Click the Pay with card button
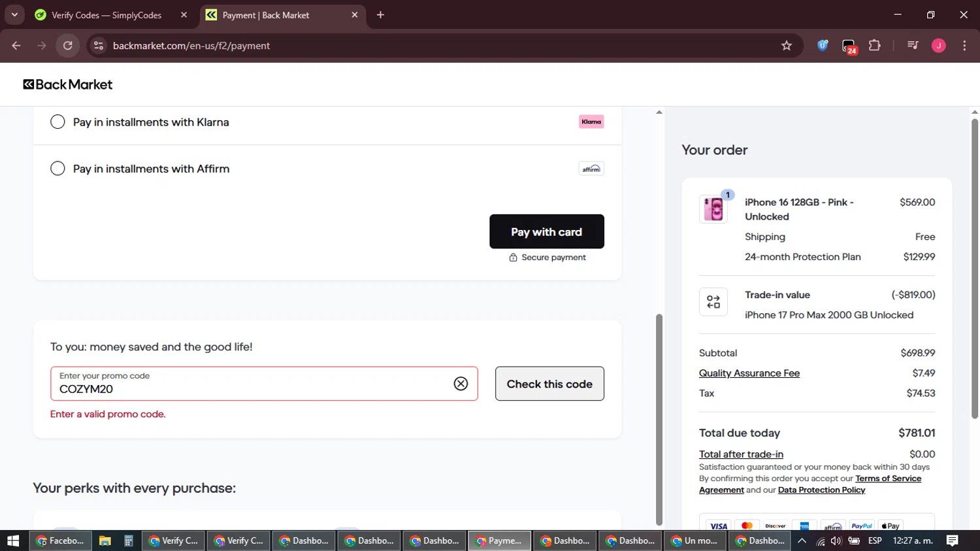This screenshot has height=551, width=980. point(547,231)
